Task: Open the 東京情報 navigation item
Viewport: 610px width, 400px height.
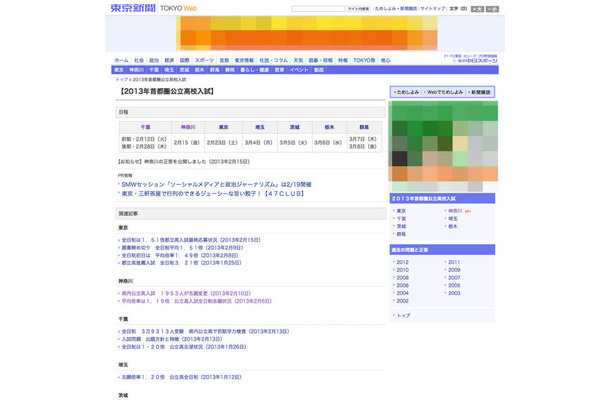Action: 244,60
